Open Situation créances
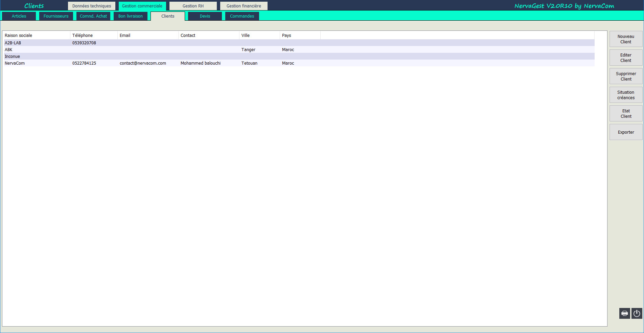The image size is (644, 333). (626, 95)
